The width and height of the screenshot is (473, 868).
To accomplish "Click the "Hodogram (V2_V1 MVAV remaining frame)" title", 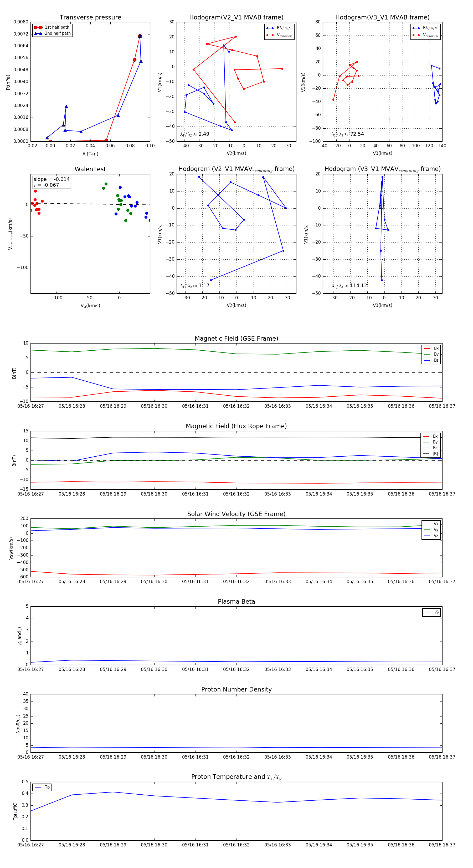I will pos(236,169).
